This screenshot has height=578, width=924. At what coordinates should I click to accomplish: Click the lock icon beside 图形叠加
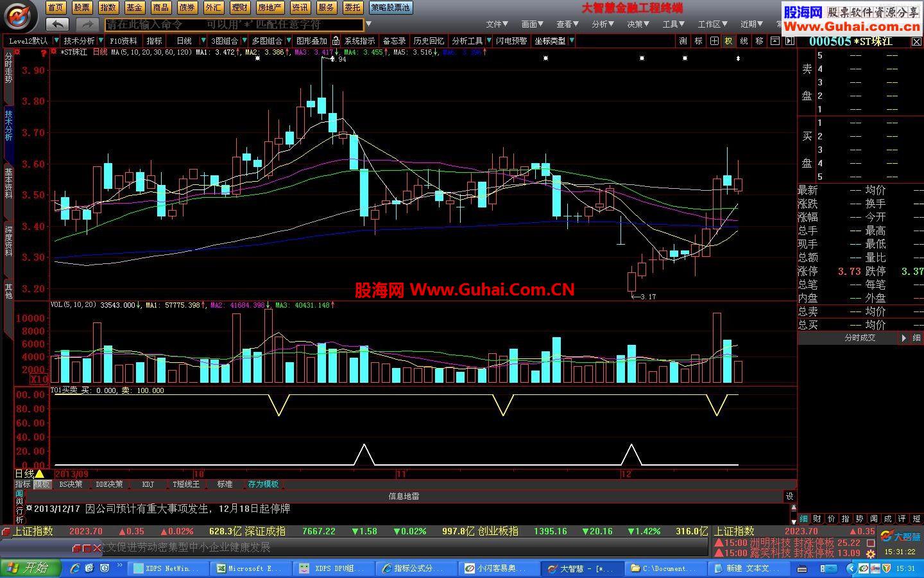point(336,40)
